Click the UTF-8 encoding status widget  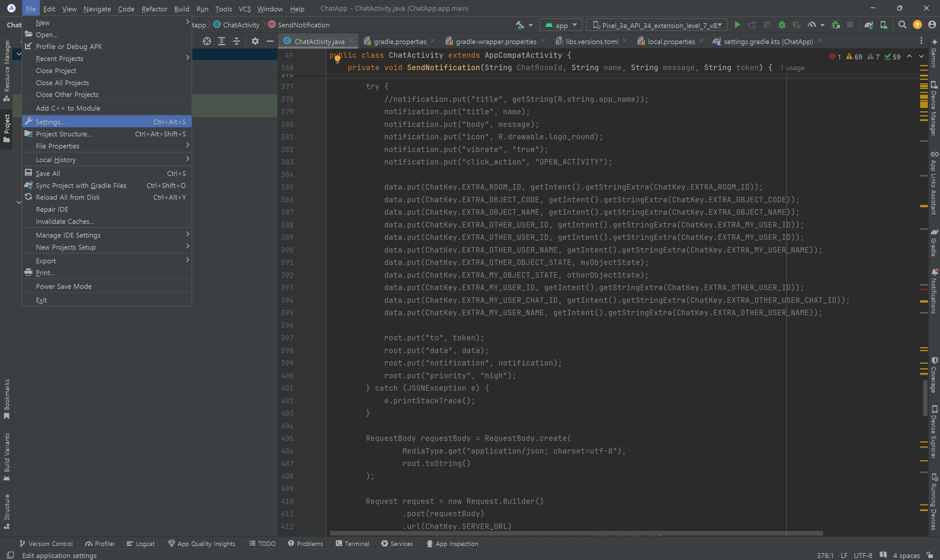pyautogui.click(x=863, y=555)
